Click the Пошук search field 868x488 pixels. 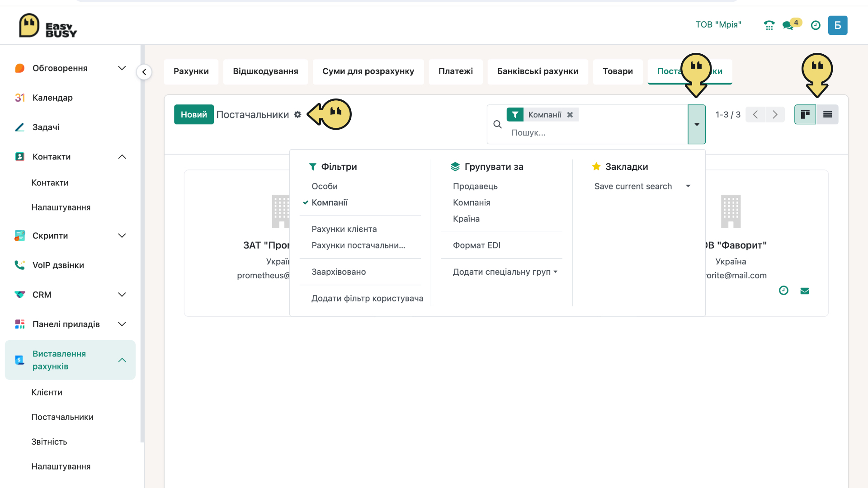(x=597, y=133)
